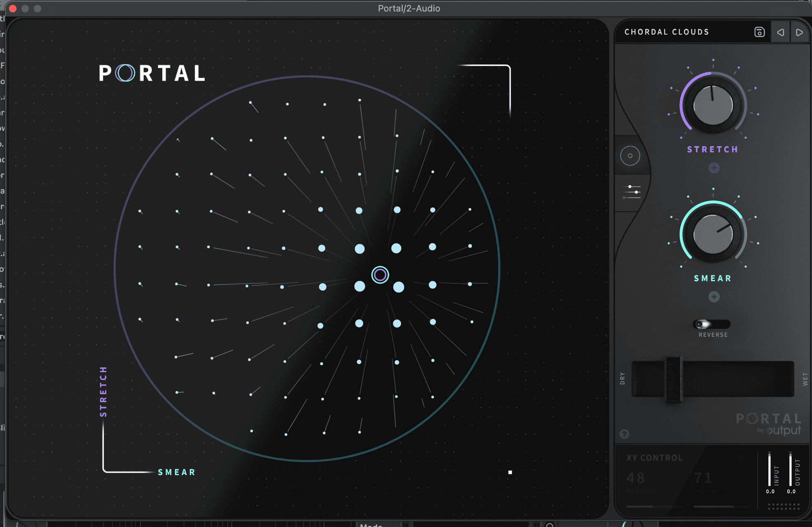
Task: Save the Chordal Clouds preset
Action: [x=759, y=32]
